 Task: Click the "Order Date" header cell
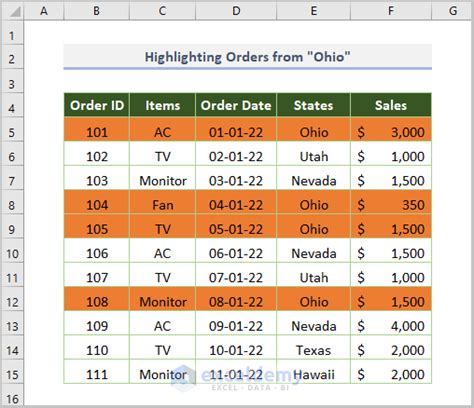click(236, 105)
